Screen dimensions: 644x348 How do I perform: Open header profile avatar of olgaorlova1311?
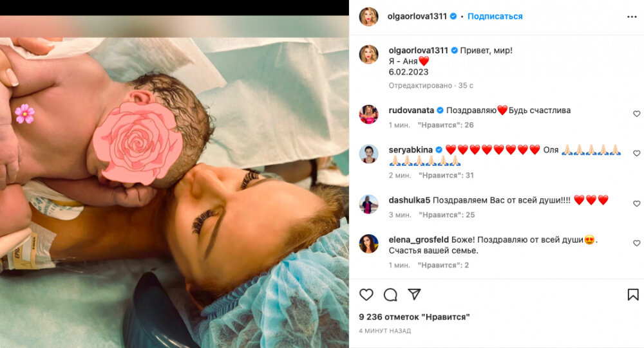(x=369, y=17)
